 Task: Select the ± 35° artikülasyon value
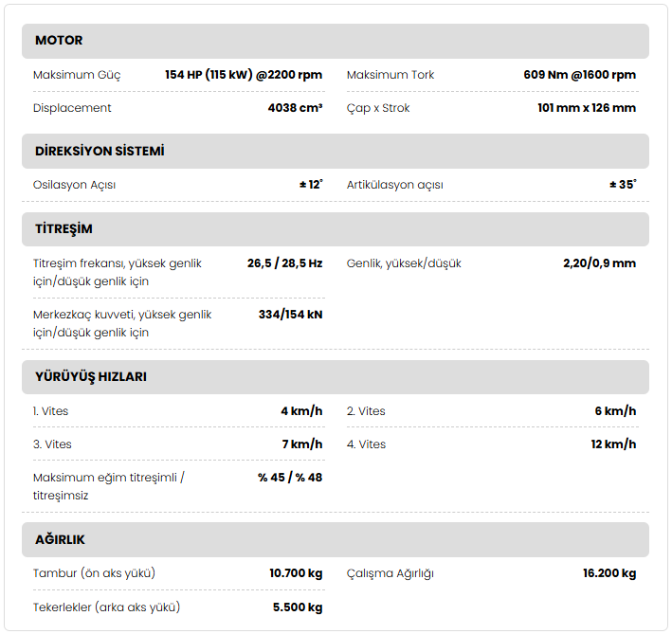tap(623, 185)
